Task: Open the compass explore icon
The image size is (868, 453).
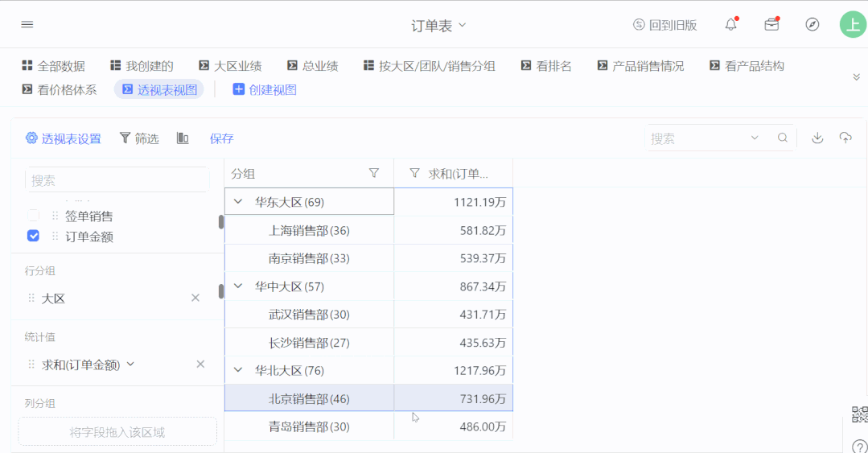Action: pos(812,24)
